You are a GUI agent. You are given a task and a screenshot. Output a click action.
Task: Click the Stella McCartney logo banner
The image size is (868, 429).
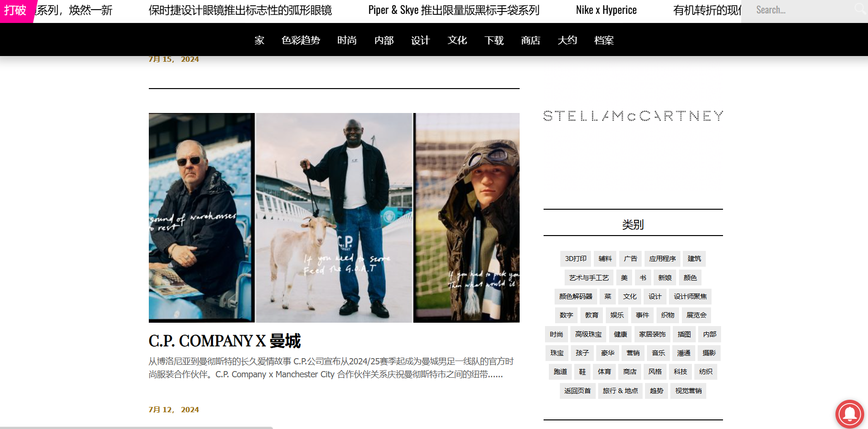(x=633, y=116)
